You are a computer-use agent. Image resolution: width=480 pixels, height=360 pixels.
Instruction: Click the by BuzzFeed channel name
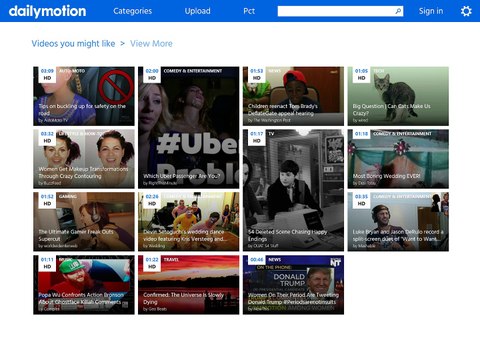[50, 183]
